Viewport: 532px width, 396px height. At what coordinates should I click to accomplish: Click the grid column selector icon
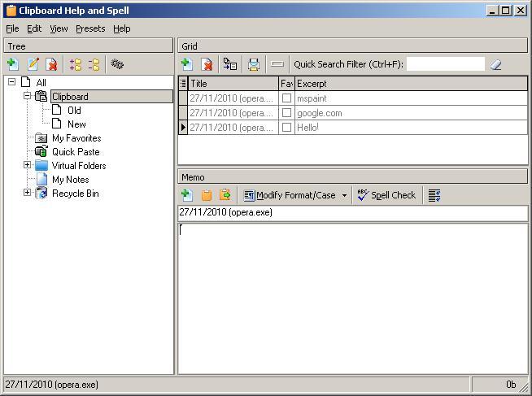pos(183,84)
